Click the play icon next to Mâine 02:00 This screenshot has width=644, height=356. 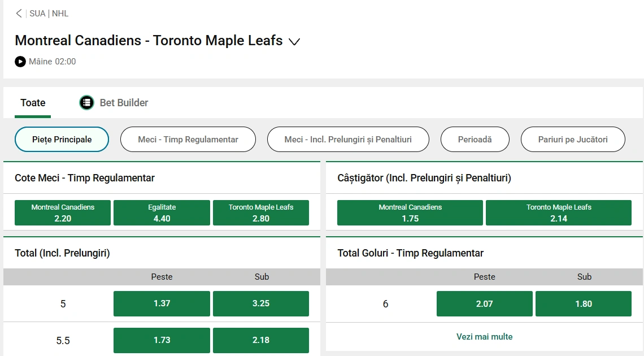pos(20,62)
